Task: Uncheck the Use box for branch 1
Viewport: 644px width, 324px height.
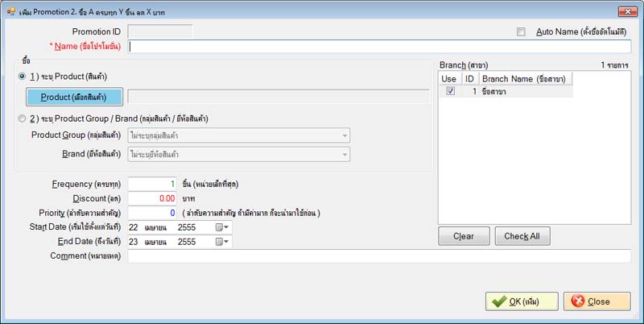Action: [x=450, y=91]
